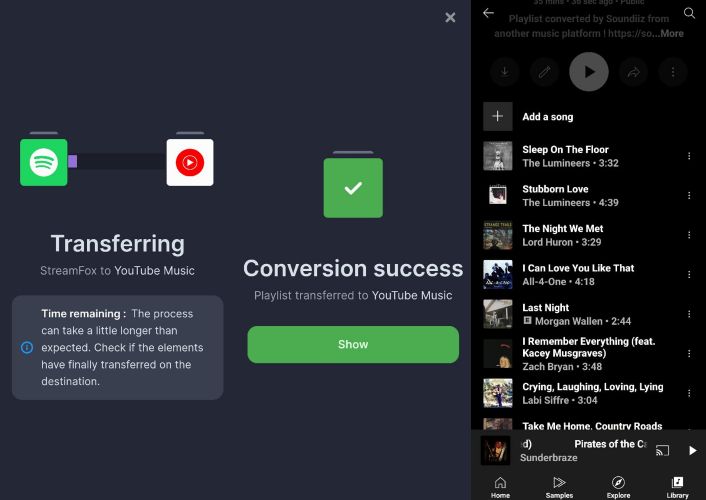Edit playlist with the pencil icon
This screenshot has height=500, width=706.
pyautogui.click(x=545, y=72)
